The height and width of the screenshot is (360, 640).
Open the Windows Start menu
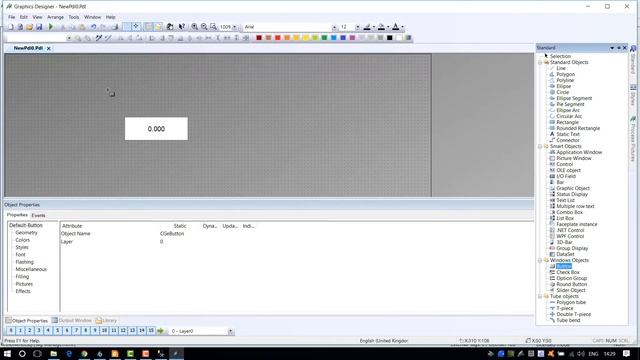7,353
